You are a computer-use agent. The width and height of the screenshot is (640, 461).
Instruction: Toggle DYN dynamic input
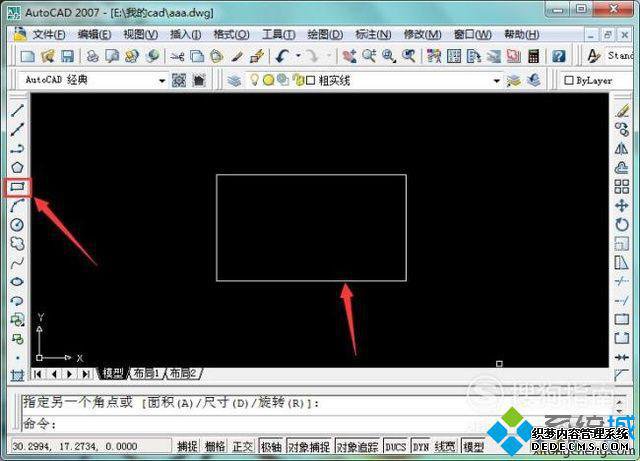pos(421,446)
